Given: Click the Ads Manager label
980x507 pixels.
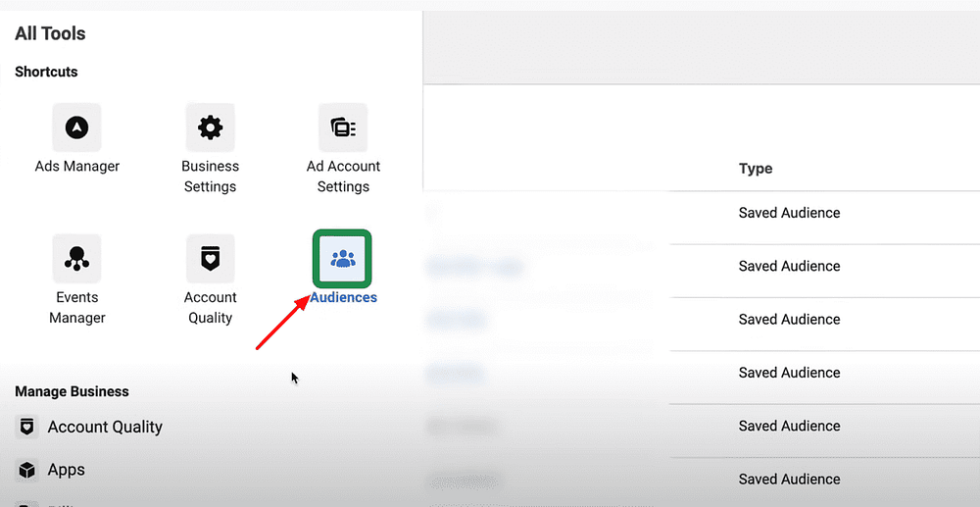Looking at the screenshot, I should pos(76,167).
